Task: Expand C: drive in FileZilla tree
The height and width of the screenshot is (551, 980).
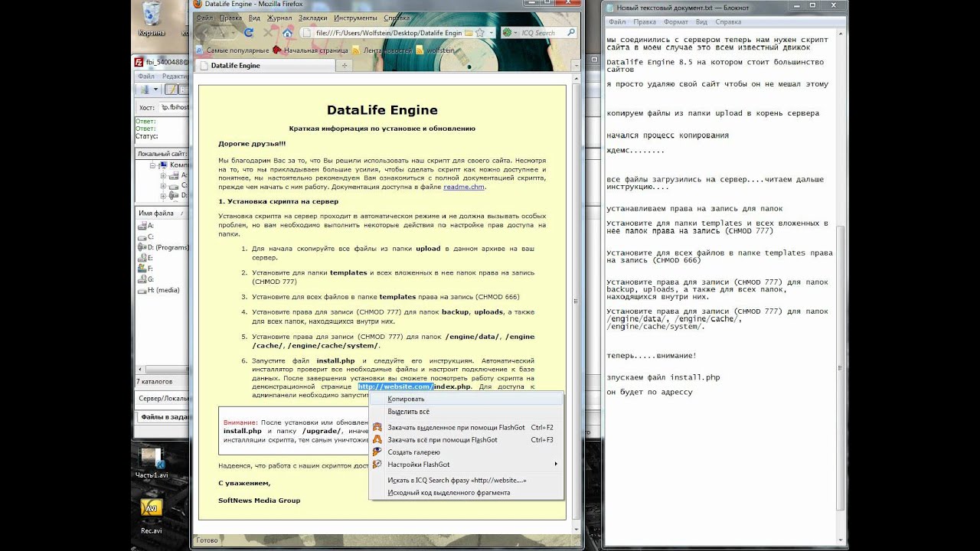Action: tap(163, 185)
